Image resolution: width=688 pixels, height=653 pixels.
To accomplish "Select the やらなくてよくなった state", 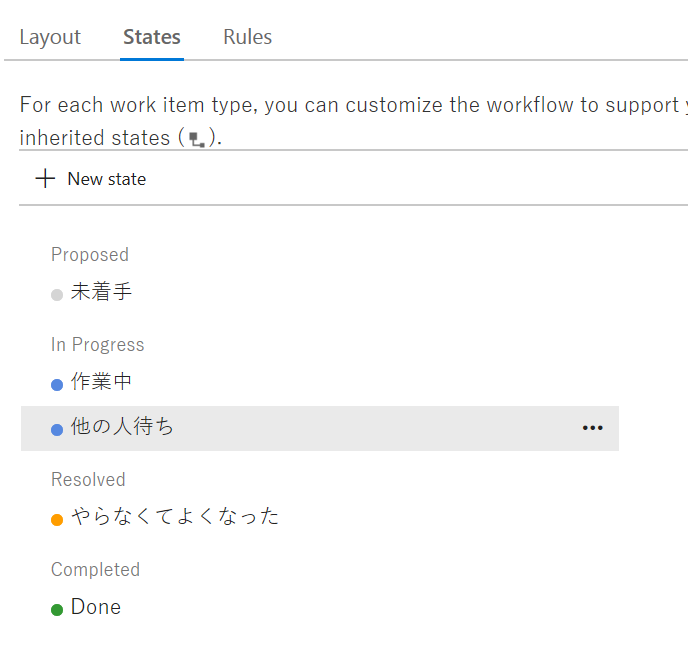I will point(175,517).
